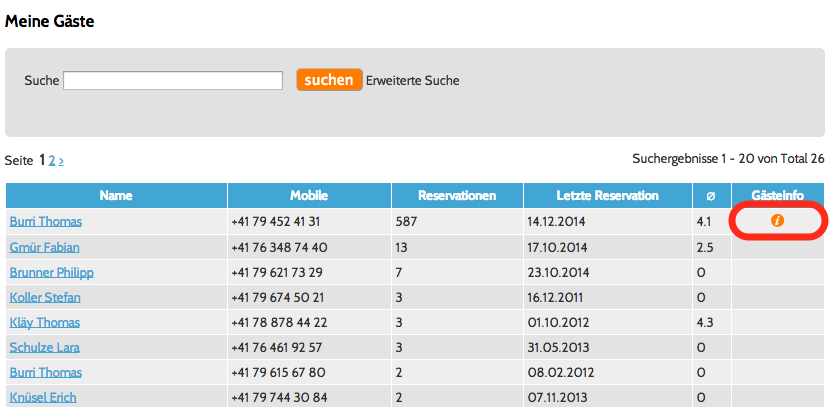The image size is (833, 407).
Task: Sort by Mobile column header
Action: [309, 195]
